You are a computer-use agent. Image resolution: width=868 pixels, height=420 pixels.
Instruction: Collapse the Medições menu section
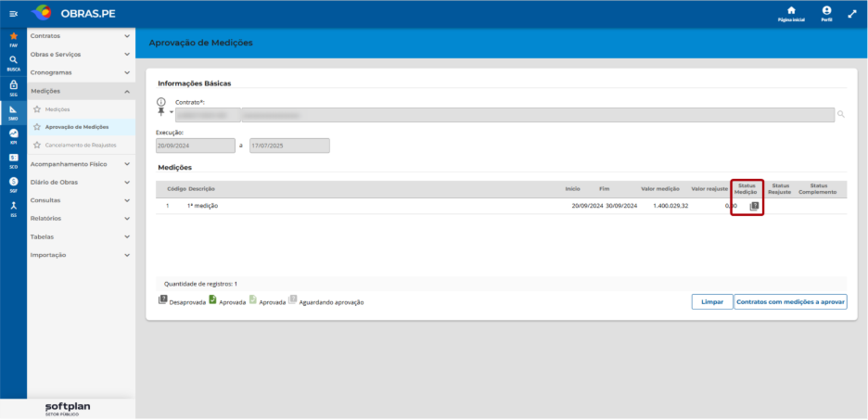(81, 91)
